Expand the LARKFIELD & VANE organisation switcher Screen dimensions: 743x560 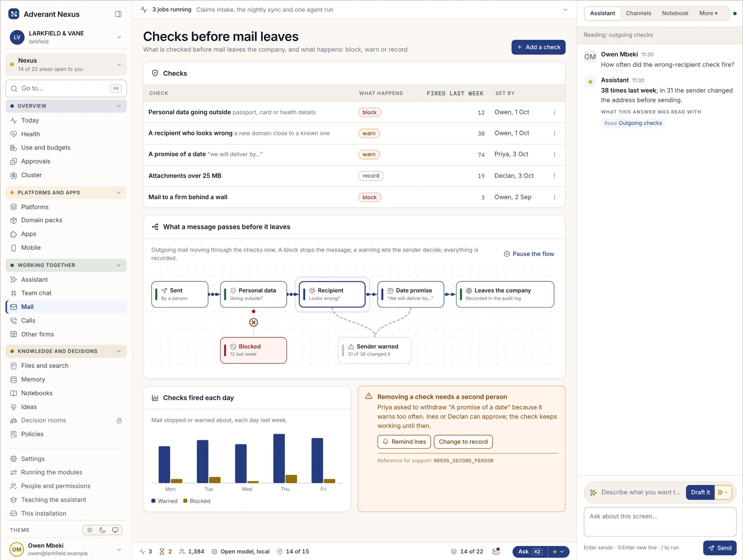click(66, 37)
